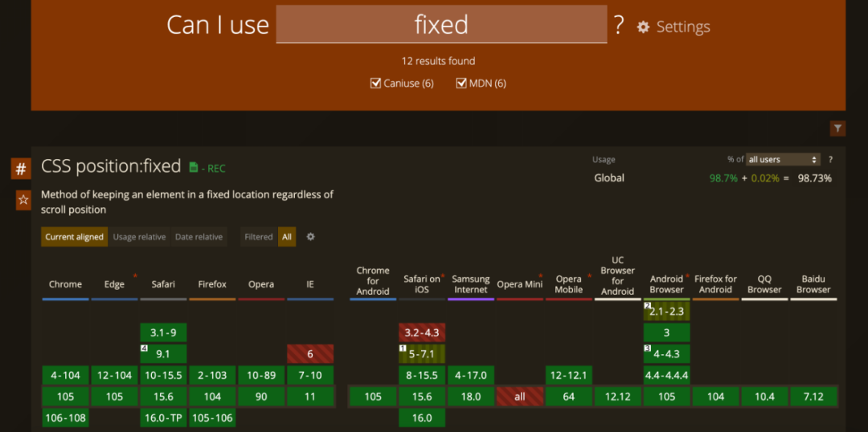Select Firefox 105-106 cell
Image resolution: width=868 pixels, height=432 pixels.
pos(212,418)
